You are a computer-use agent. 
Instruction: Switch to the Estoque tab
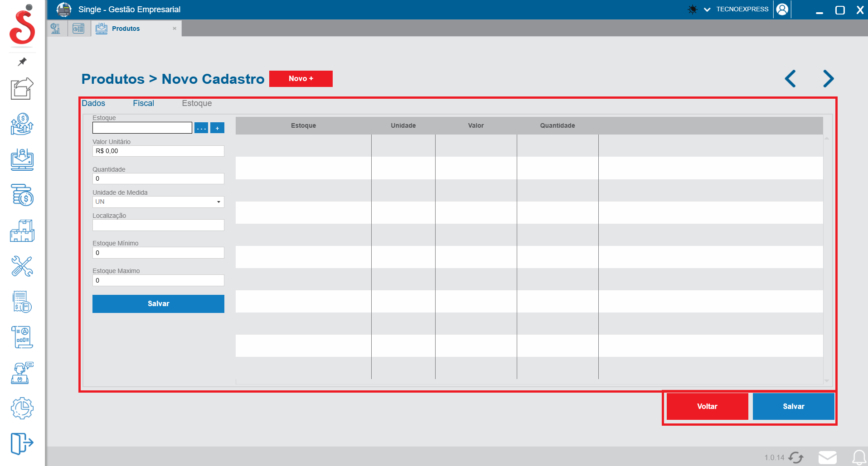click(197, 103)
